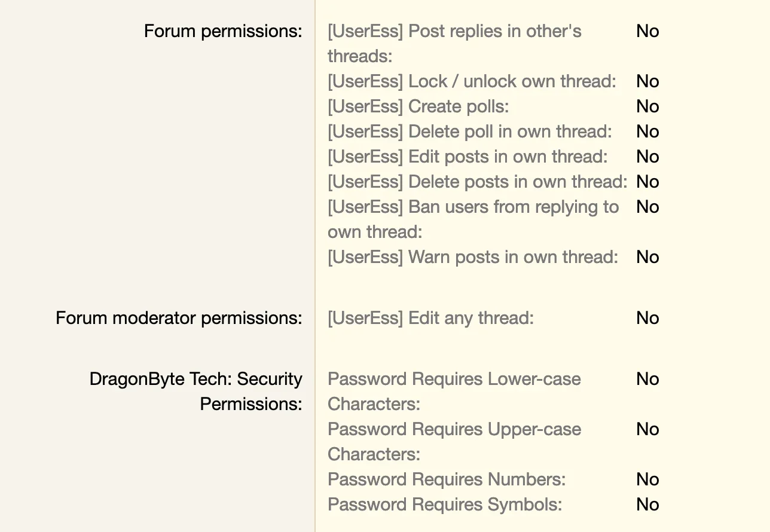Click 'No' value beside Edit any thread

[x=647, y=318]
